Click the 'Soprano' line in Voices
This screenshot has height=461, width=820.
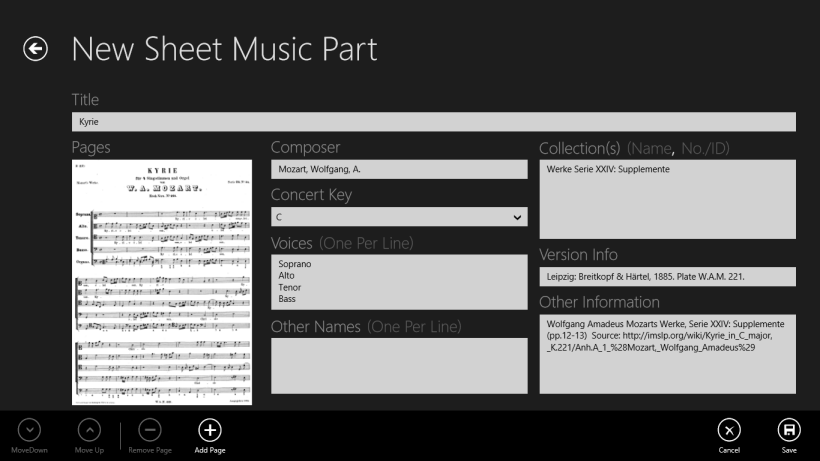[x=294, y=264]
